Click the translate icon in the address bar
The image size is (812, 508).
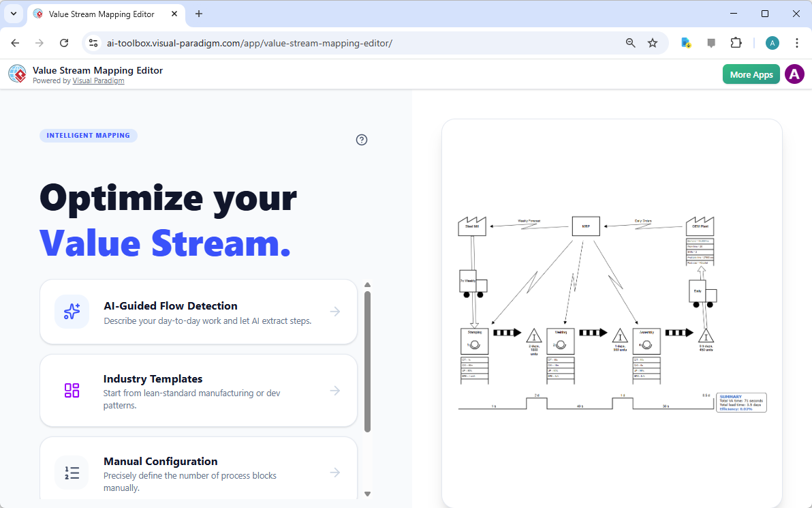pyautogui.click(x=685, y=42)
